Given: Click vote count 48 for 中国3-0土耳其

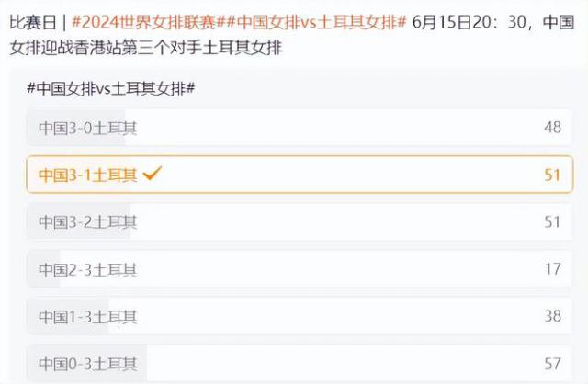Looking at the screenshot, I should 551,128.
